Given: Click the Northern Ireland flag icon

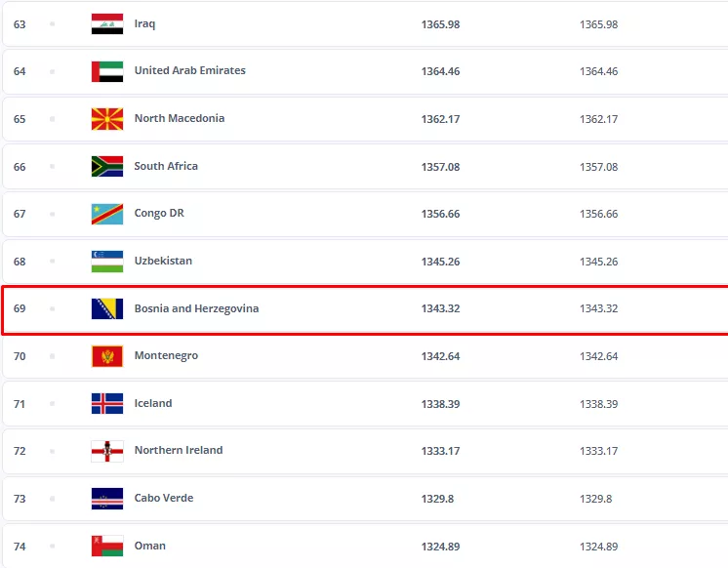Looking at the screenshot, I should click(x=106, y=451).
